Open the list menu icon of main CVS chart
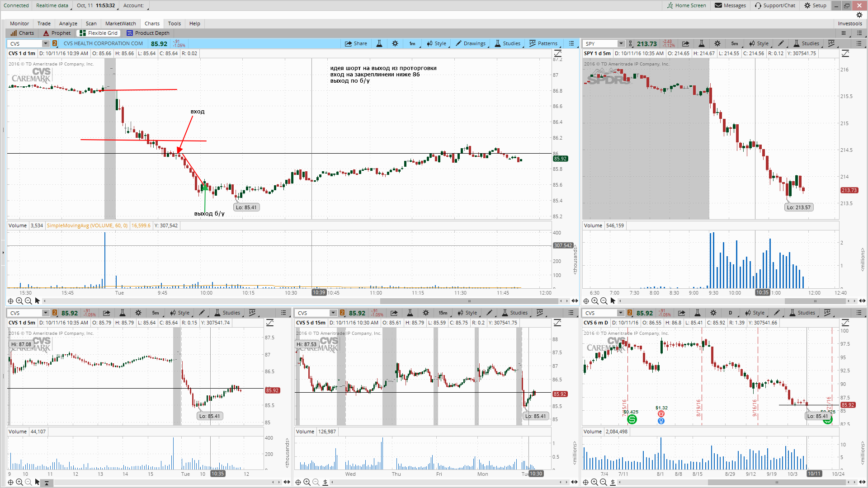868x488 pixels. coord(571,43)
